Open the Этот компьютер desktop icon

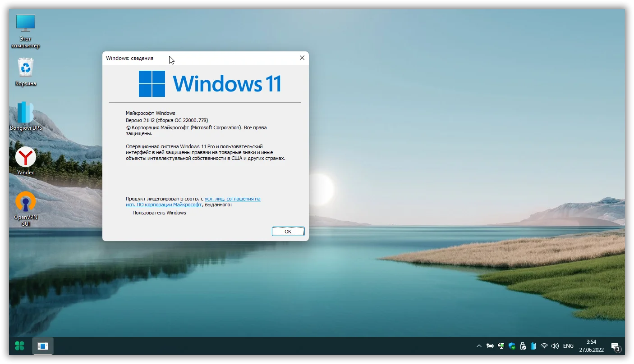click(26, 31)
